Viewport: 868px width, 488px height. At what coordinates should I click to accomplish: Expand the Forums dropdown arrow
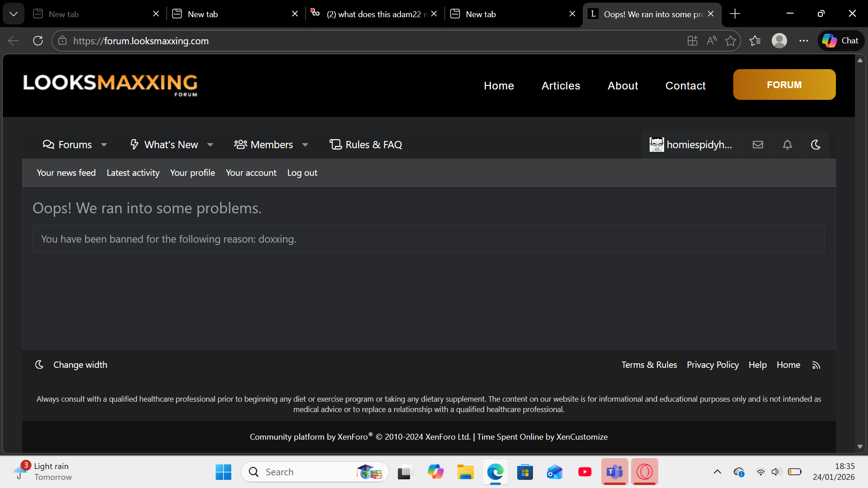104,145
